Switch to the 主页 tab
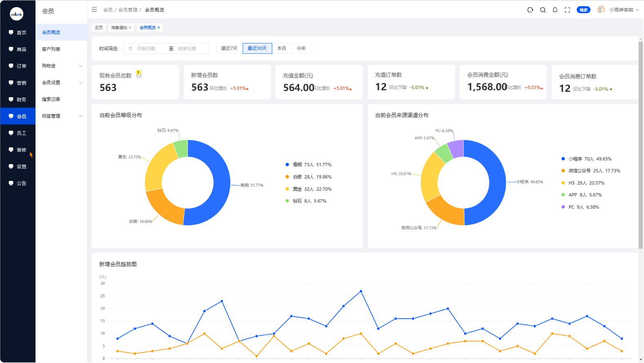The image size is (644, 363). [x=99, y=27]
